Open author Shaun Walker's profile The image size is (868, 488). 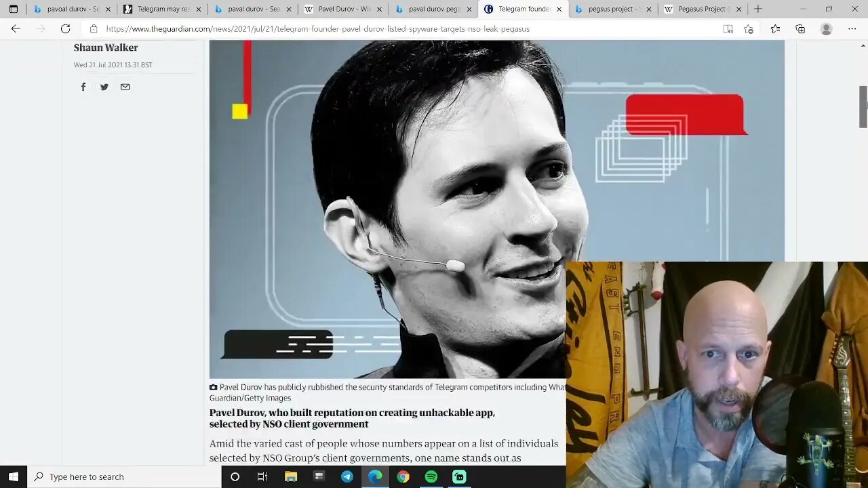click(x=106, y=47)
